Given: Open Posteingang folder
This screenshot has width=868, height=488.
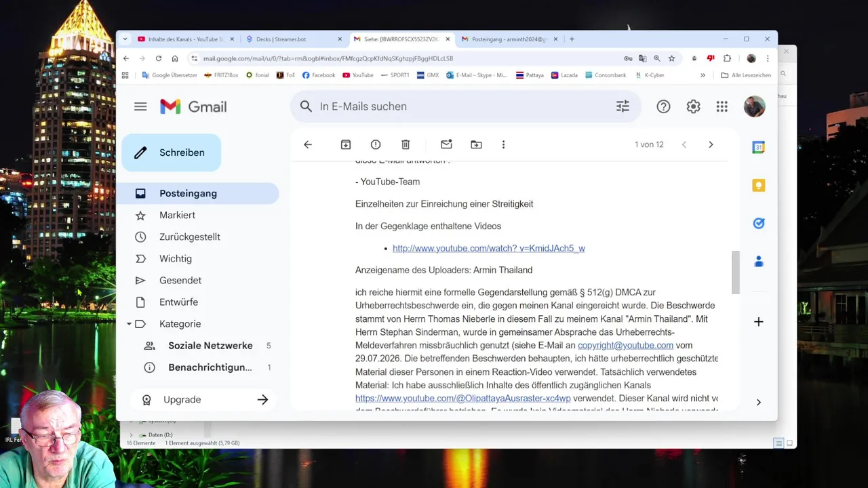Looking at the screenshot, I should coord(197,193).
